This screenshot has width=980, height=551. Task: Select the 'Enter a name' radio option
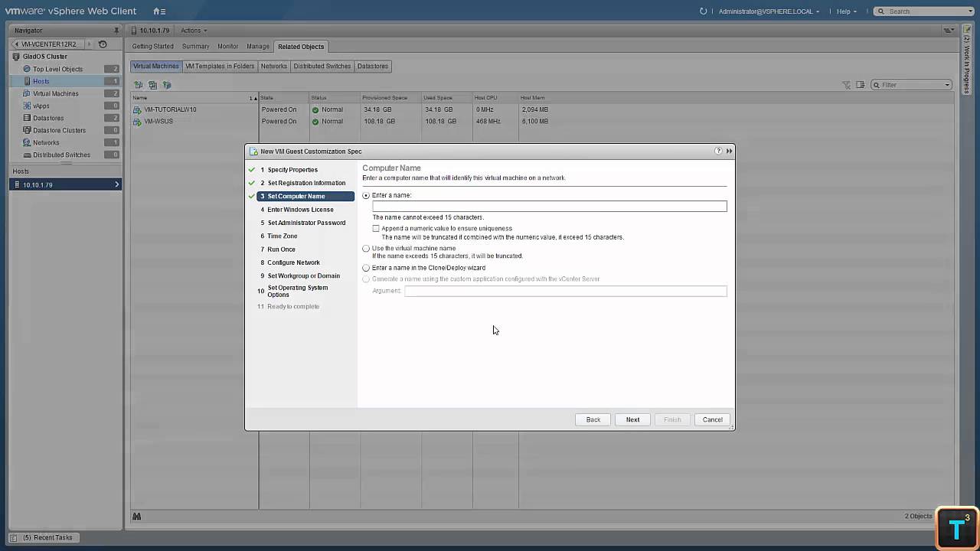(366, 196)
